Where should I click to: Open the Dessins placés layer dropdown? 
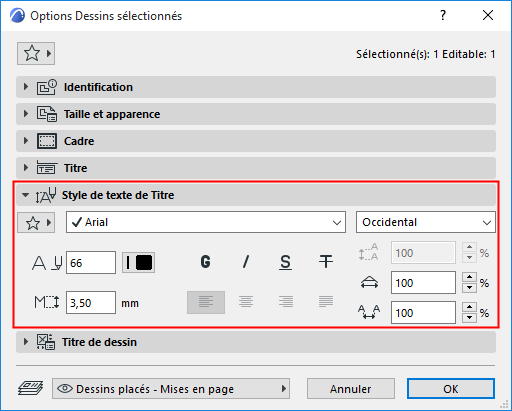tap(171, 389)
